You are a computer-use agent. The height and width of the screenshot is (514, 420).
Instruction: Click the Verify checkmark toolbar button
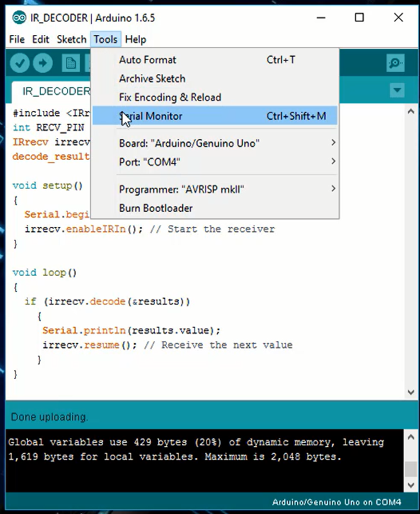pyautogui.click(x=20, y=63)
